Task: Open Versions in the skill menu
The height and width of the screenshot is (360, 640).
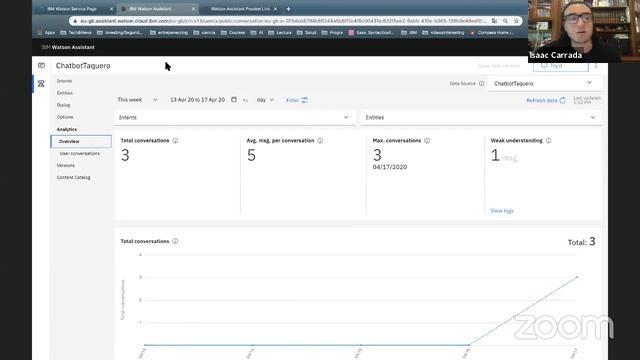Action: click(65, 165)
